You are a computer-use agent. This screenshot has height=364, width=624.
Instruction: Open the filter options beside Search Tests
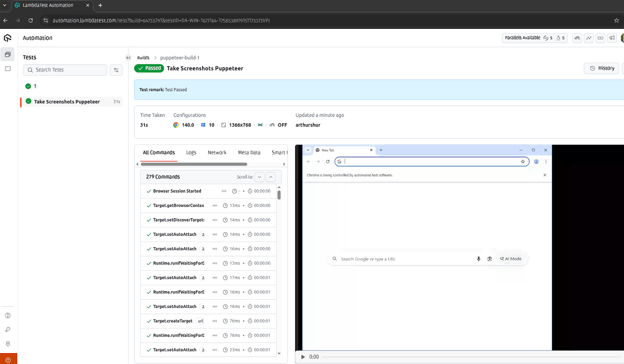116,70
